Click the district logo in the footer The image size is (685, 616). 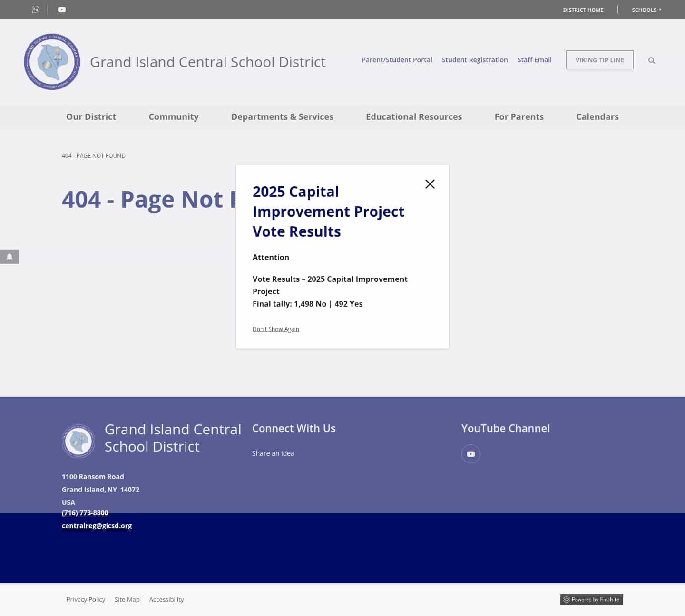click(78, 441)
